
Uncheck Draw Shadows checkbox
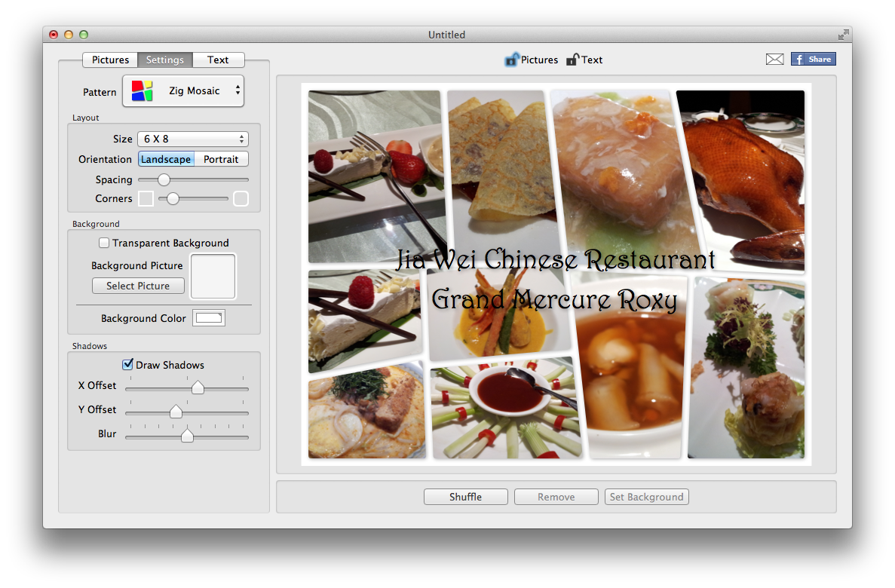[x=128, y=364]
